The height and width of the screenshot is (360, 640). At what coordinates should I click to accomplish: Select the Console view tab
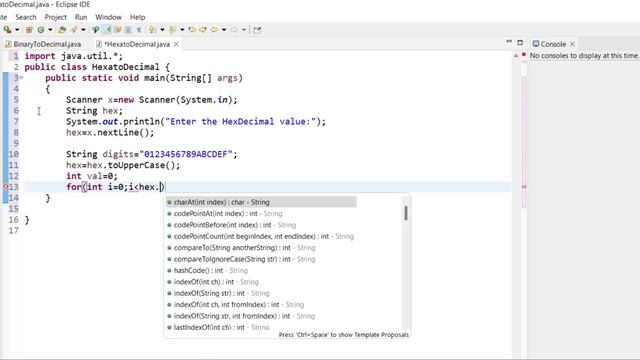click(553, 44)
